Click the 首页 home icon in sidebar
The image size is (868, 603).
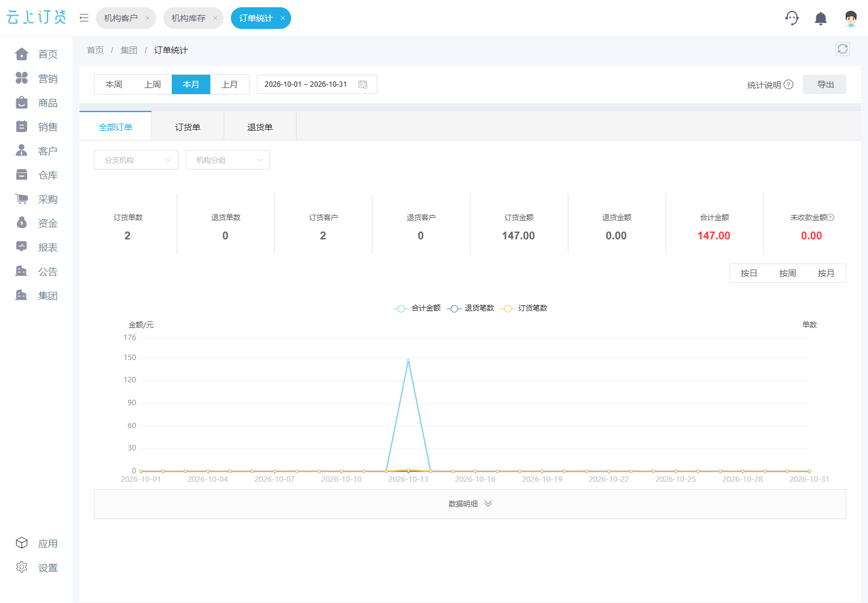22,54
